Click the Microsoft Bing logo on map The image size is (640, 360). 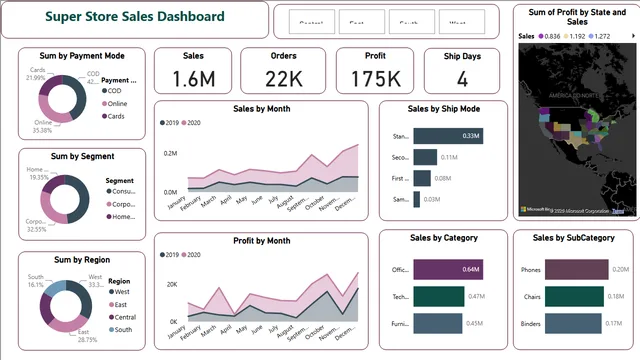click(x=535, y=209)
